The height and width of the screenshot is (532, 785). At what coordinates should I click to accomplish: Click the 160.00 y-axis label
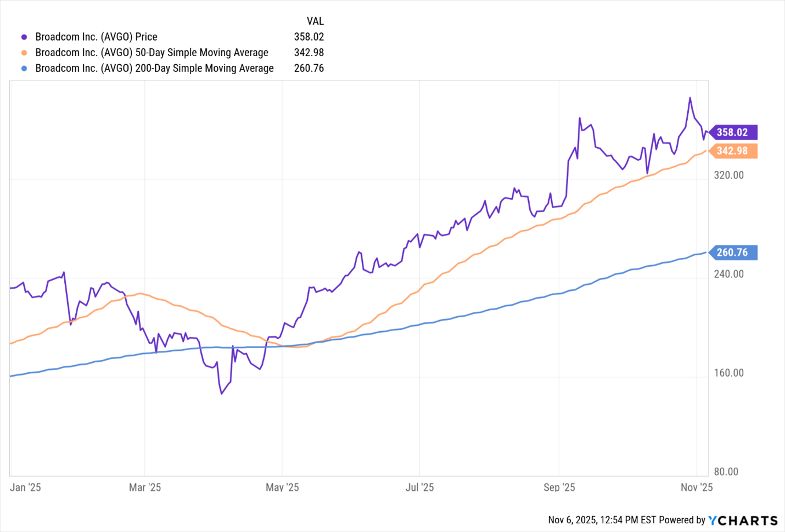coord(728,373)
